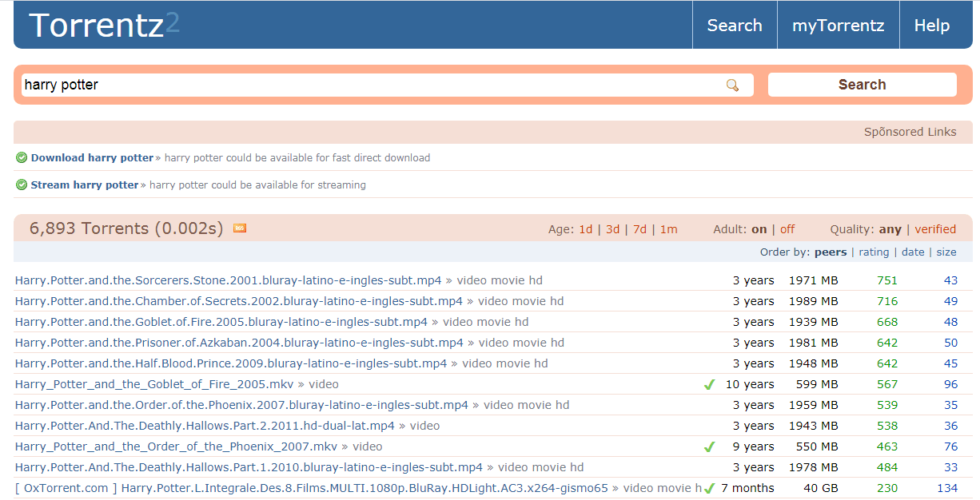Screen dimensions: 980x500
Task: Open Chamber.of.Secrets.2002 bluray torrent
Action: pos(239,301)
